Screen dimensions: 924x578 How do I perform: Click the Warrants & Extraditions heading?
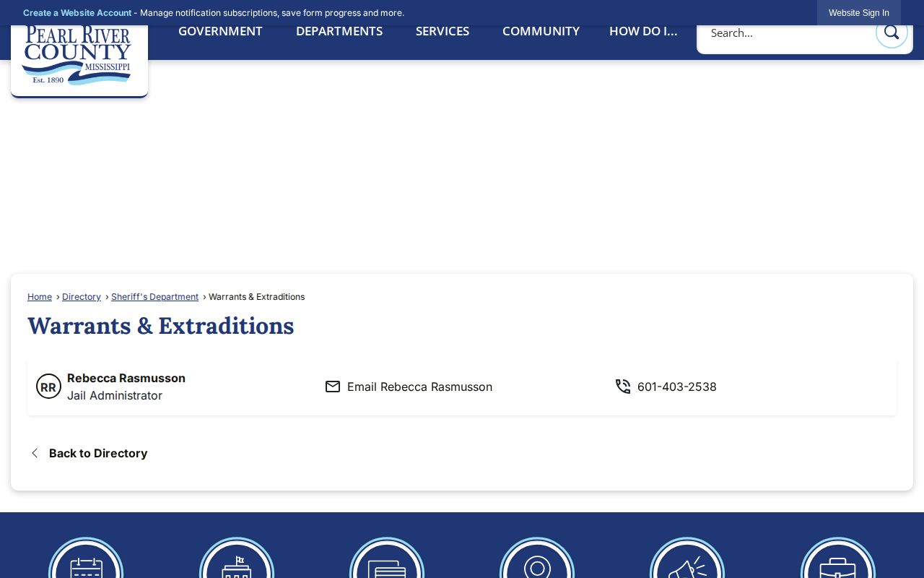[161, 326]
